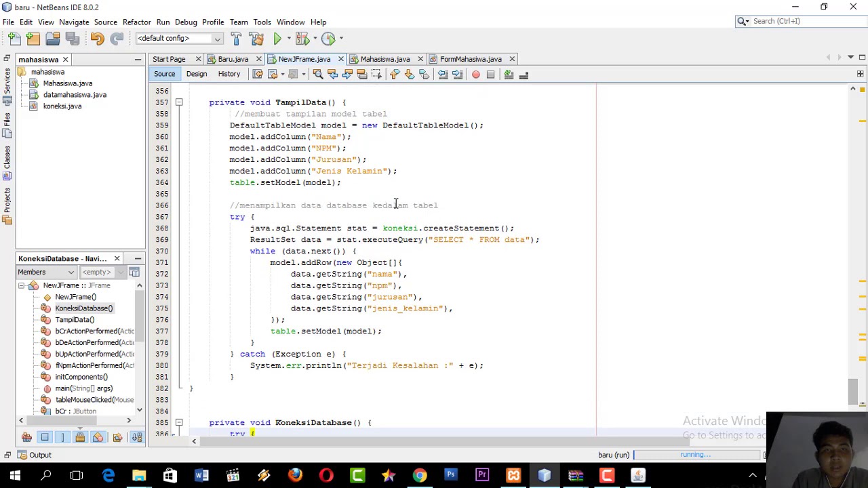Viewport: 868px width, 488px height.
Task: Select datamahasiswa.java in mahasiswa panel
Action: click(x=75, y=95)
